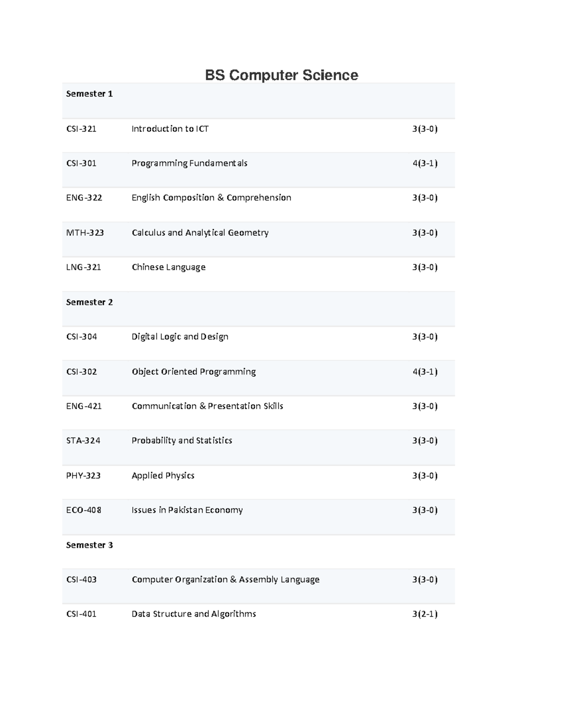Image resolution: width=563 pixels, height=728 pixels.
Task: Select the MTH-323 course code
Action: click(x=85, y=233)
